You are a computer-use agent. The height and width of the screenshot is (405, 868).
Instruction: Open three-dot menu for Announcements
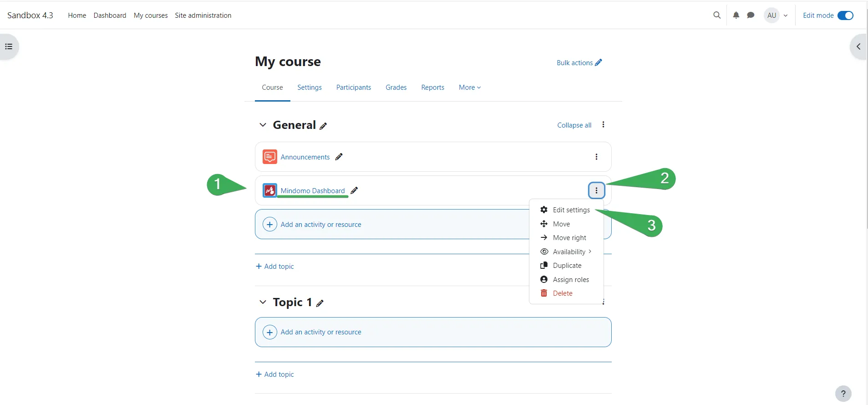[x=596, y=157]
